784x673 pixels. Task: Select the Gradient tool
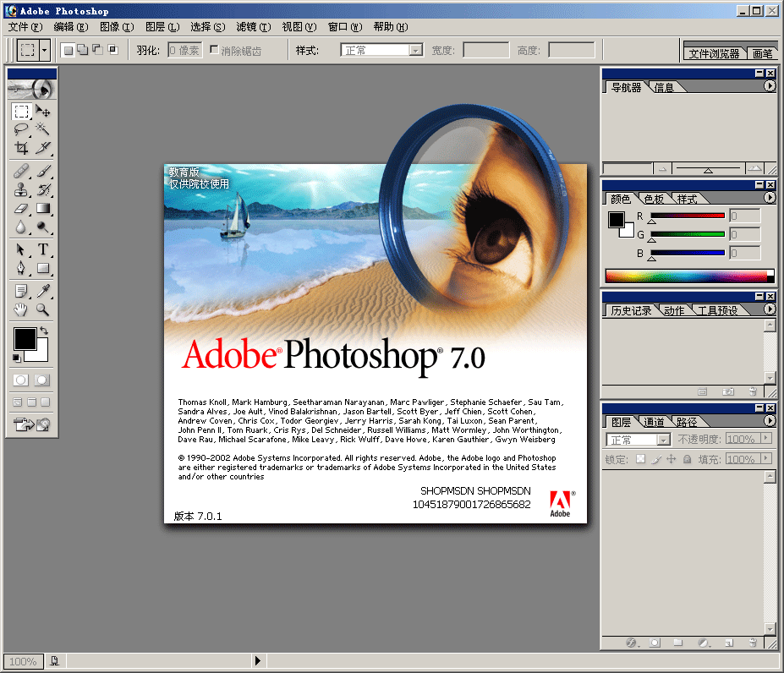(43, 209)
